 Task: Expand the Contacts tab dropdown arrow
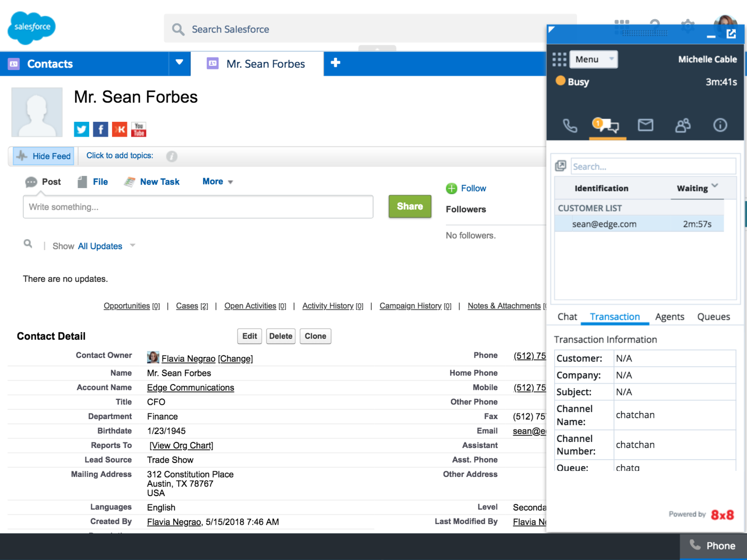179,62
